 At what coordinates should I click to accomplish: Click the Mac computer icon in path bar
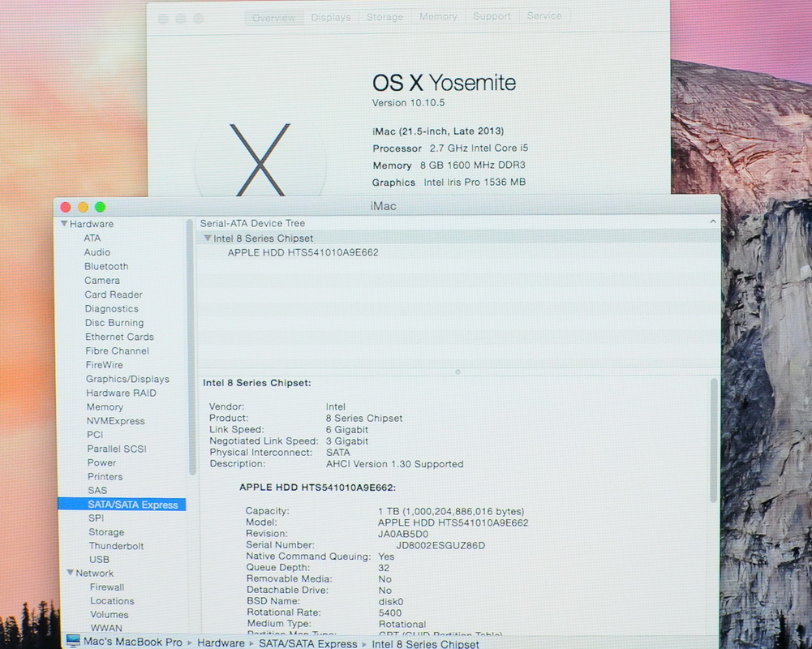coord(74,641)
